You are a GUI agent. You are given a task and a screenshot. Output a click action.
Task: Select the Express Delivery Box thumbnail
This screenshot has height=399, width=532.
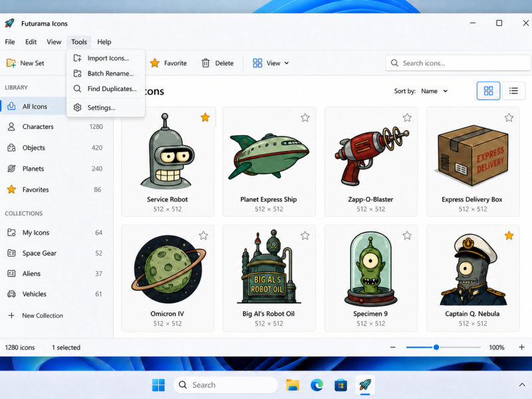pos(472,156)
